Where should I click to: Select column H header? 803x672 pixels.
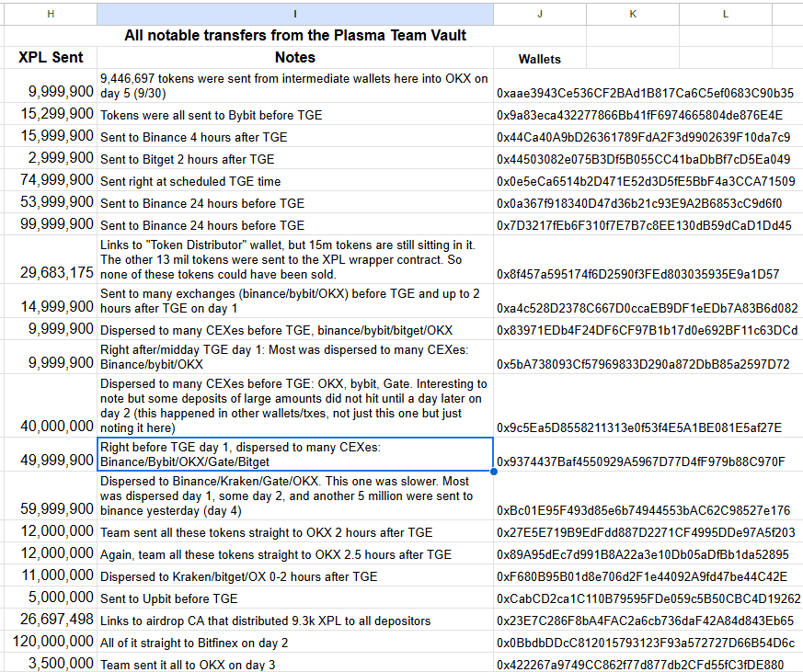pos(51,15)
